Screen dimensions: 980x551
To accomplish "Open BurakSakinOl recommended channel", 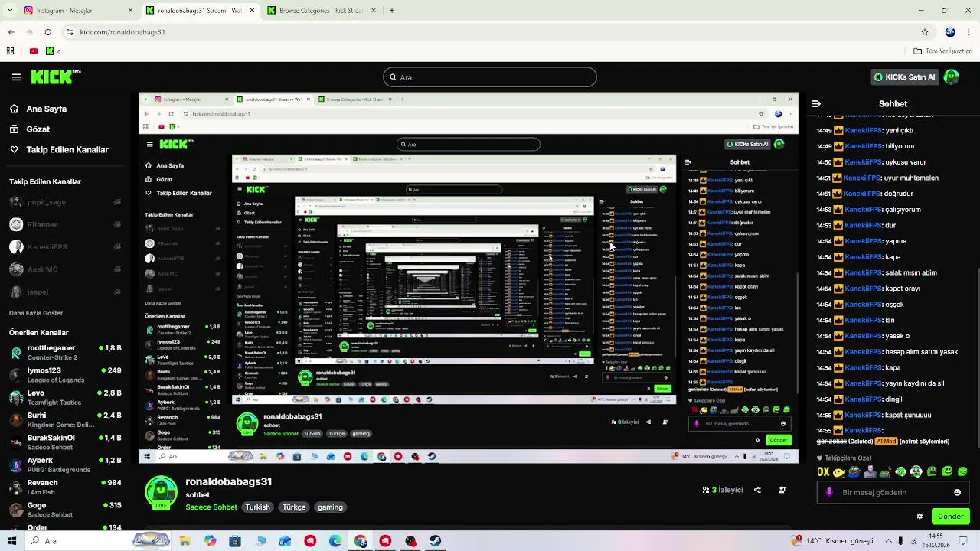I will 65,442.
